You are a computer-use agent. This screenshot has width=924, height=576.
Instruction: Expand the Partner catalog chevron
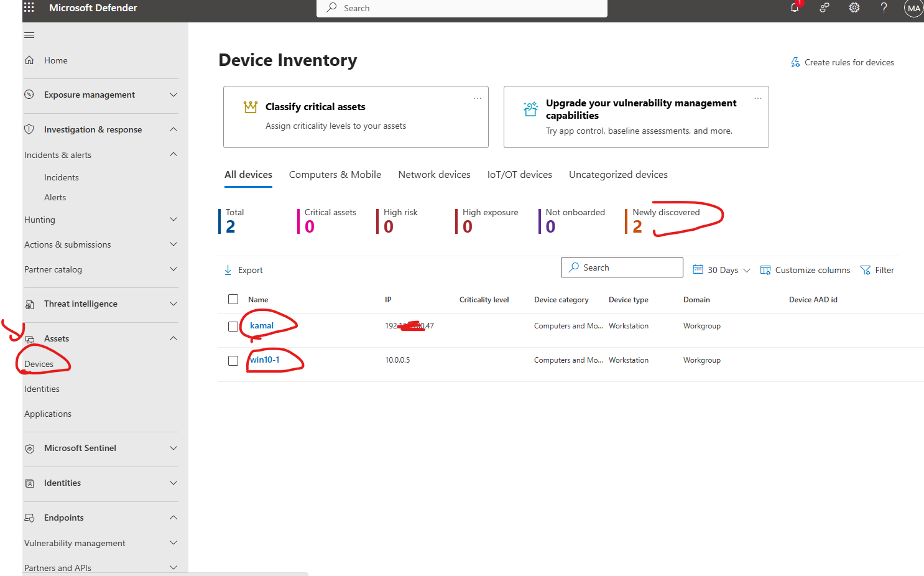tap(173, 269)
